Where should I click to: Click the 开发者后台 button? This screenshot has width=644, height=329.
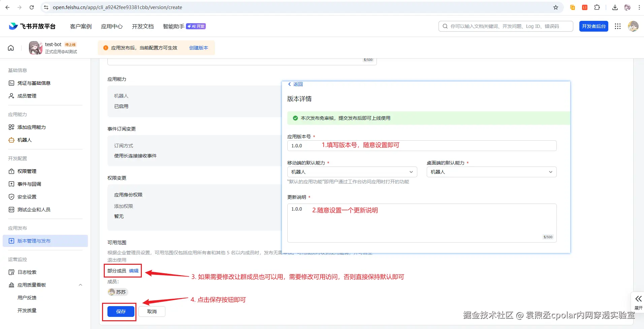click(594, 26)
